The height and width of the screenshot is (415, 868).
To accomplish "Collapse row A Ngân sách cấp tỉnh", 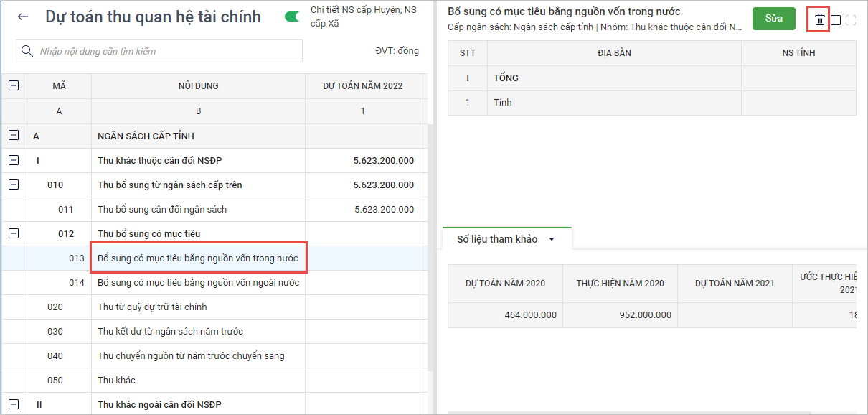I will pos(14,136).
